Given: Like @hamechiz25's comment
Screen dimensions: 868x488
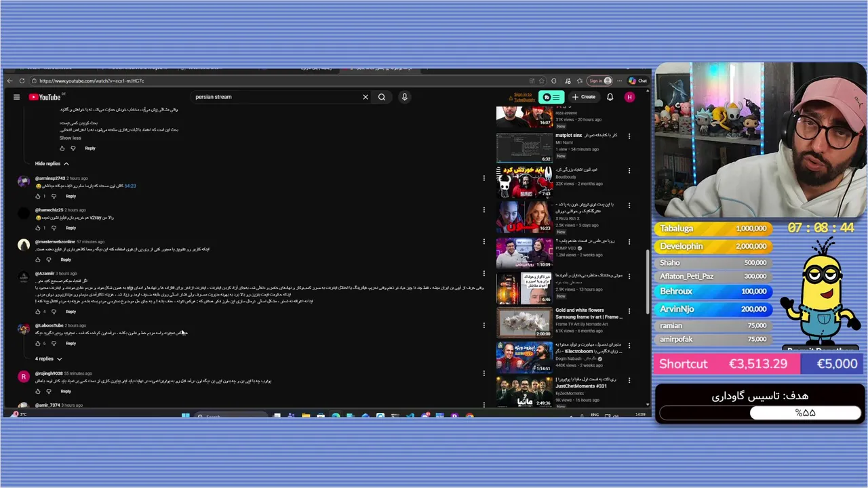Looking at the screenshot, I should 38,228.
